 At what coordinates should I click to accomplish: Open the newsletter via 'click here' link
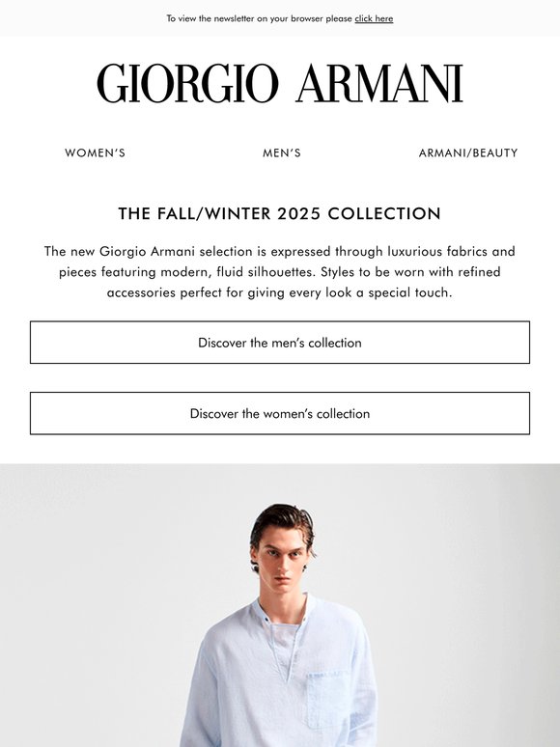[x=374, y=18]
